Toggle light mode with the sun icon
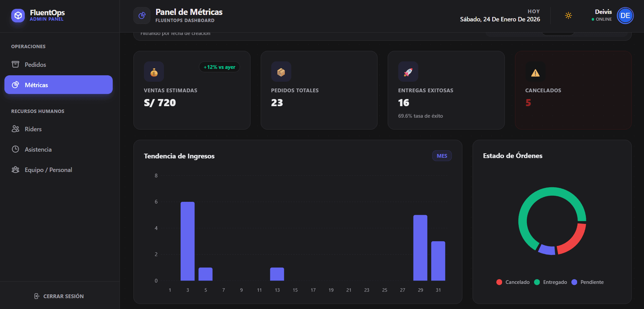The height and width of the screenshot is (309, 644). click(568, 16)
